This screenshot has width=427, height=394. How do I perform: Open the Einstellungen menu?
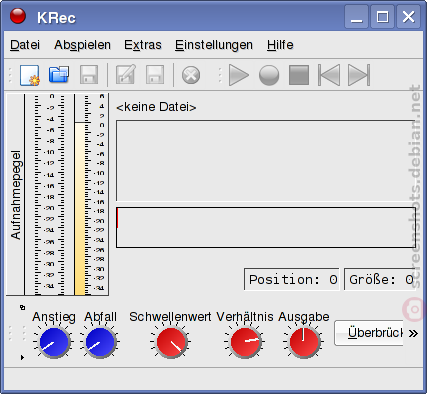tap(214, 45)
